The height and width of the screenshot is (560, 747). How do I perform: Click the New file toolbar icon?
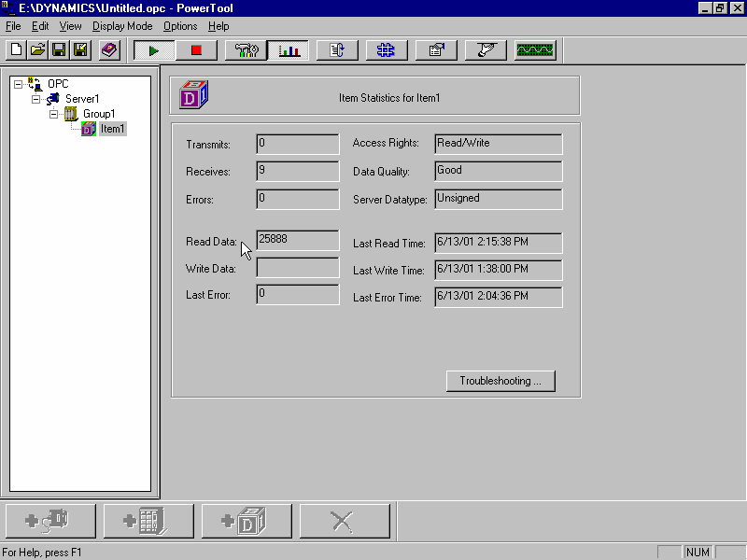[16, 50]
